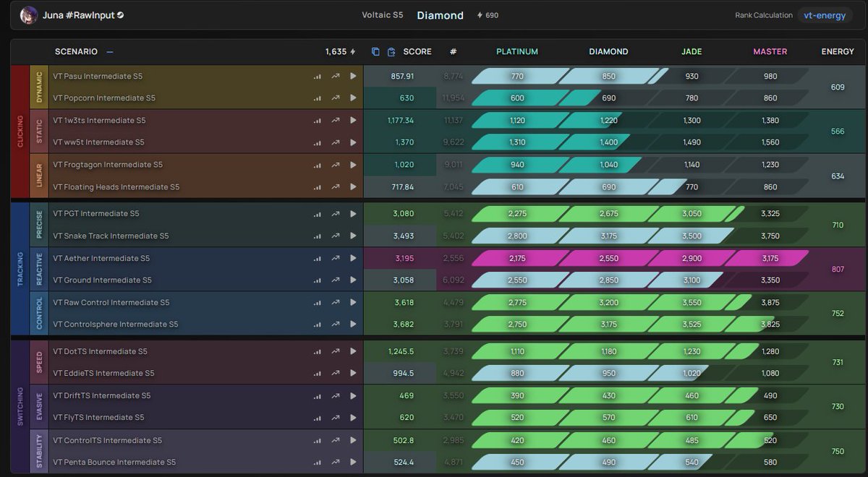Screen dimensions: 868x477
Task: Open the vt-energy rank calculation selector
Action: click(x=824, y=14)
